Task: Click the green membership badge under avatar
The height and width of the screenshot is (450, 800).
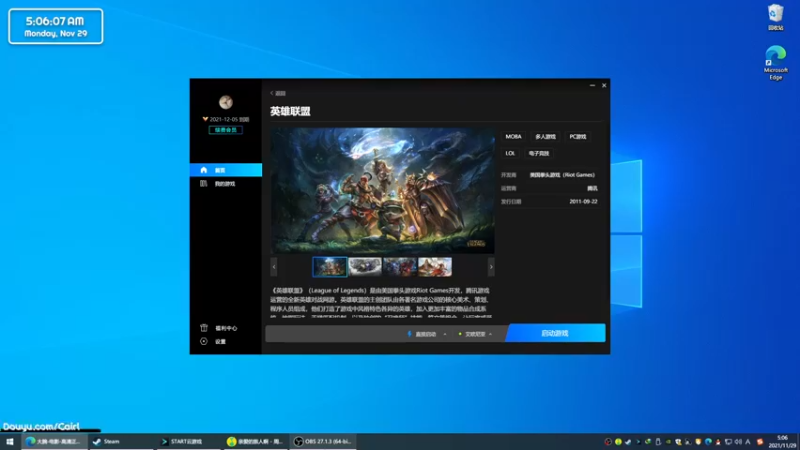Action: click(x=226, y=130)
